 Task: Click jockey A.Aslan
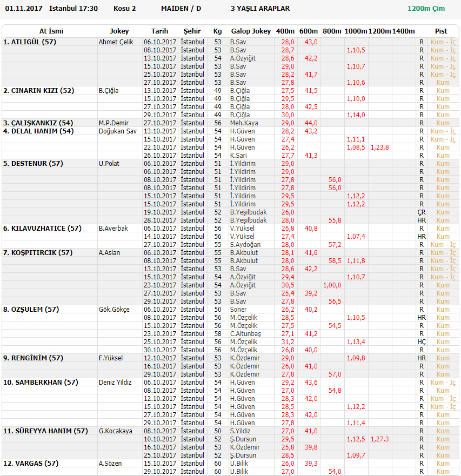109,252
